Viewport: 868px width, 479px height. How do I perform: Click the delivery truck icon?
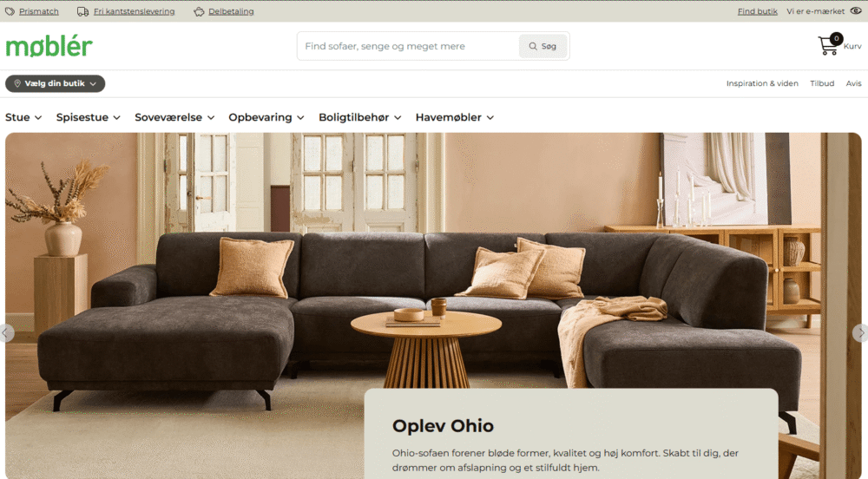pyautogui.click(x=82, y=11)
